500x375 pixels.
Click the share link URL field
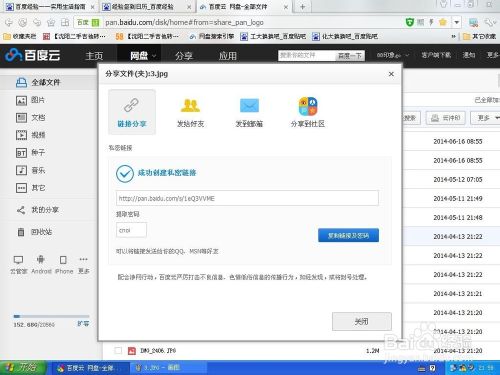pos(247,198)
